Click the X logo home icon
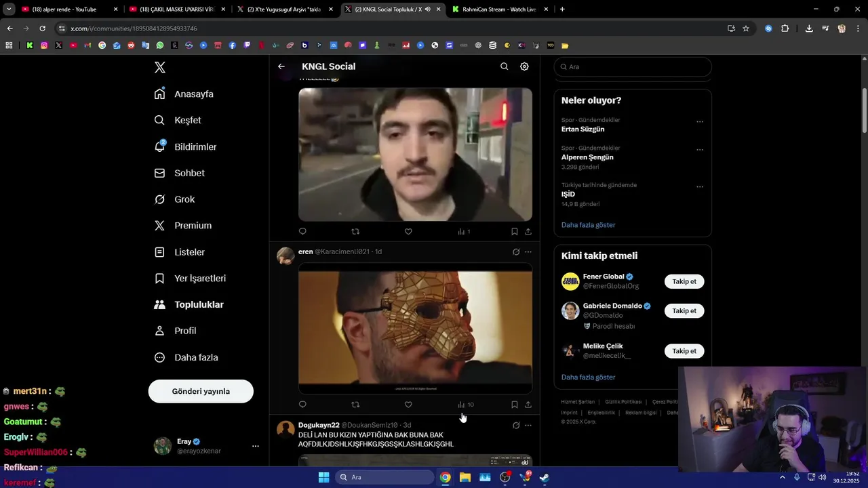 160,67
